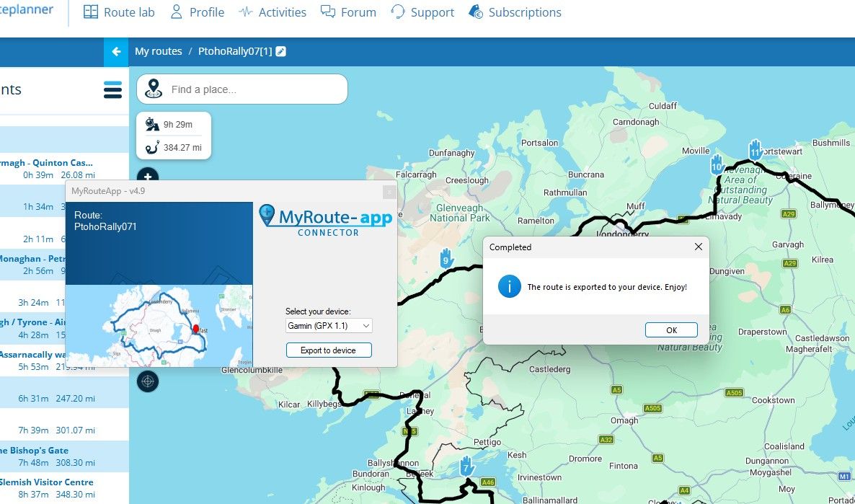This screenshot has width=855, height=504.
Task: Click the Activities pulse icon
Action: 245,12
